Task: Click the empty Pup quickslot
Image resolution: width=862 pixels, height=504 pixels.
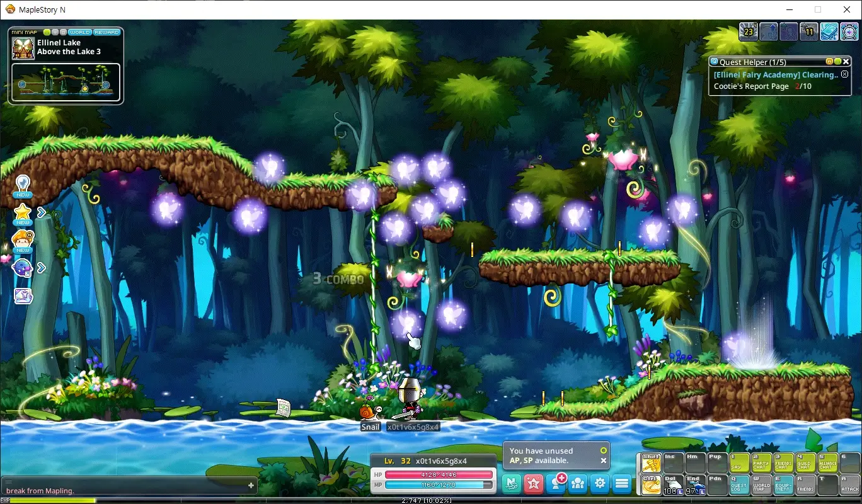Action: (718, 463)
